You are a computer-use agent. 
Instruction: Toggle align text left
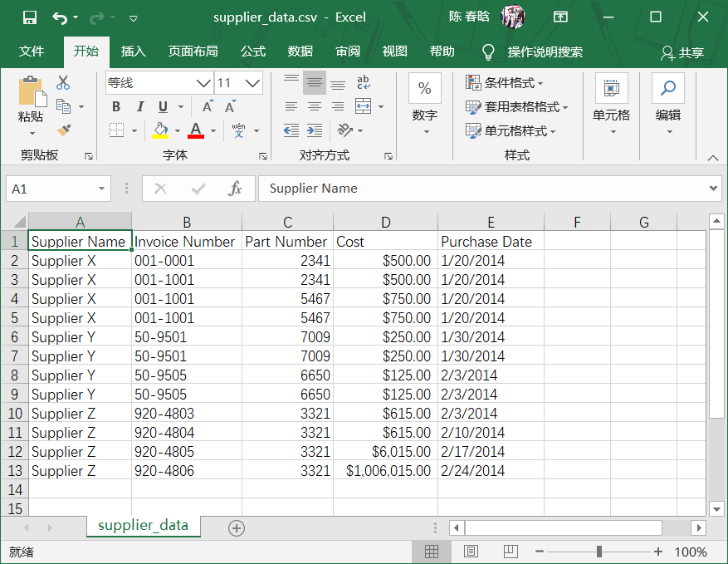tap(291, 106)
